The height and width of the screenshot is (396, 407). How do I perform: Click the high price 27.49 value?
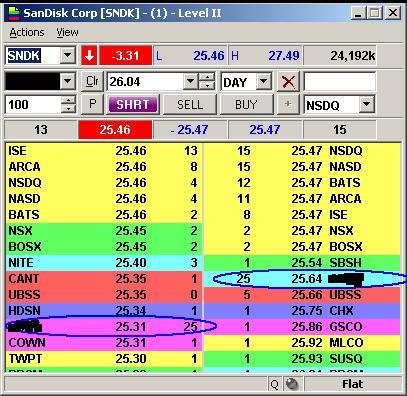click(x=284, y=55)
